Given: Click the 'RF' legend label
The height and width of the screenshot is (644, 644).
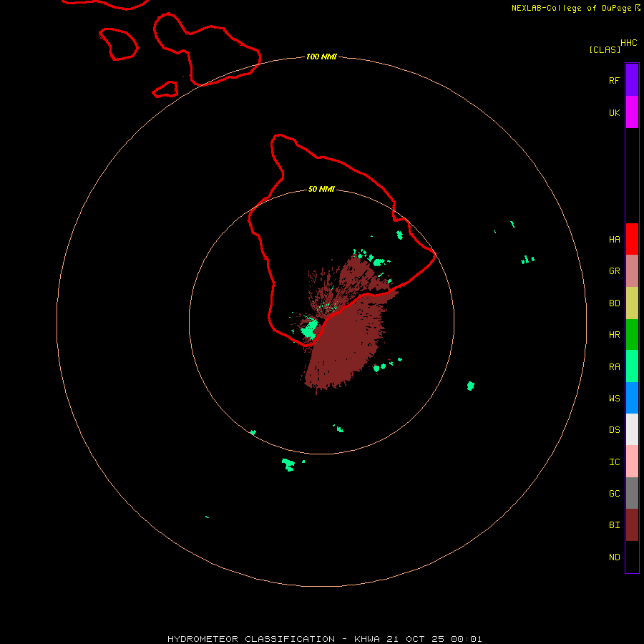Looking at the screenshot, I should (x=614, y=80).
